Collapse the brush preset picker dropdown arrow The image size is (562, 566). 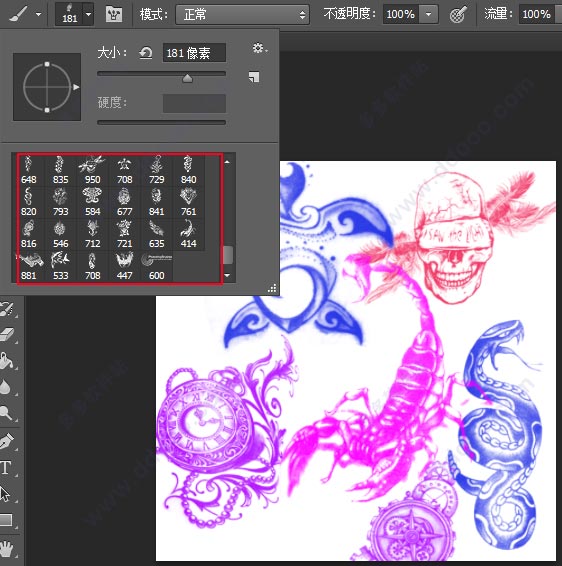[x=88, y=14]
